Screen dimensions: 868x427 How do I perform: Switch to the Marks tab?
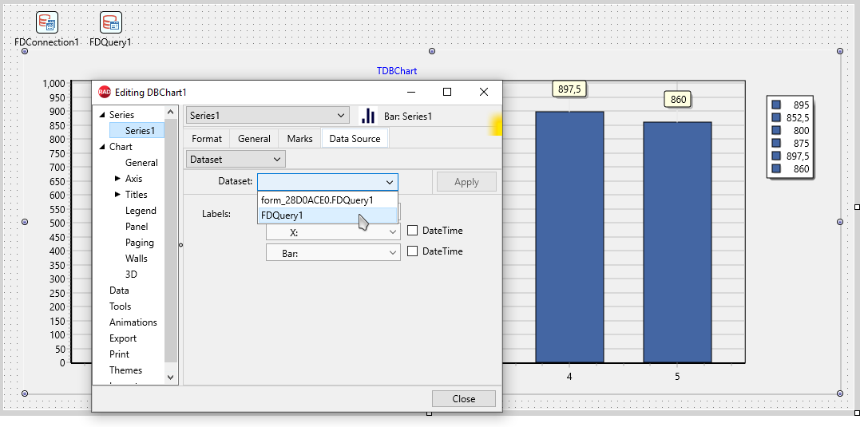(x=300, y=139)
